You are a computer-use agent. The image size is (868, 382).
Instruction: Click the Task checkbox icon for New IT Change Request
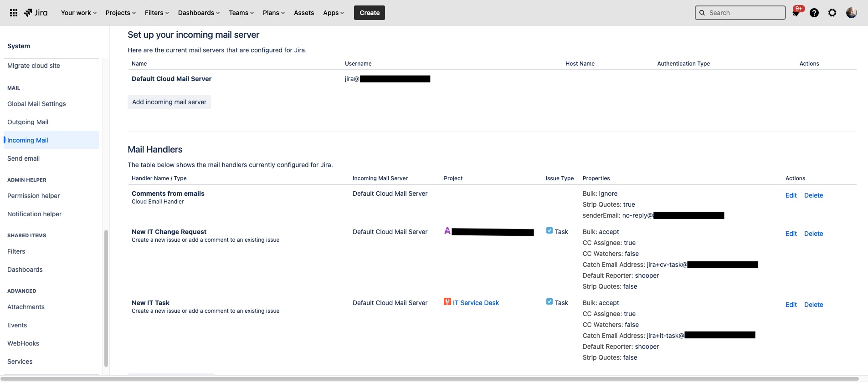[550, 231]
